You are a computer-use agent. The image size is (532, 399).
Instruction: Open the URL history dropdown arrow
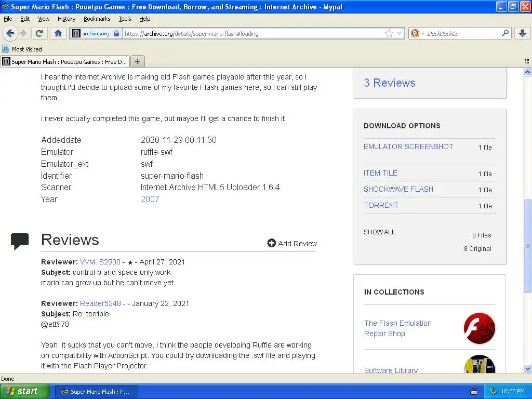pyautogui.click(x=400, y=33)
